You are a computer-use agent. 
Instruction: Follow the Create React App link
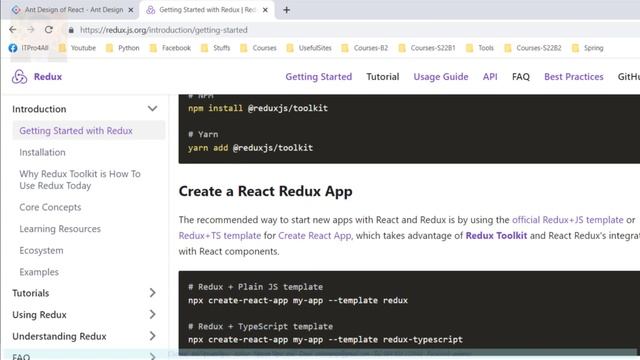pos(314,236)
